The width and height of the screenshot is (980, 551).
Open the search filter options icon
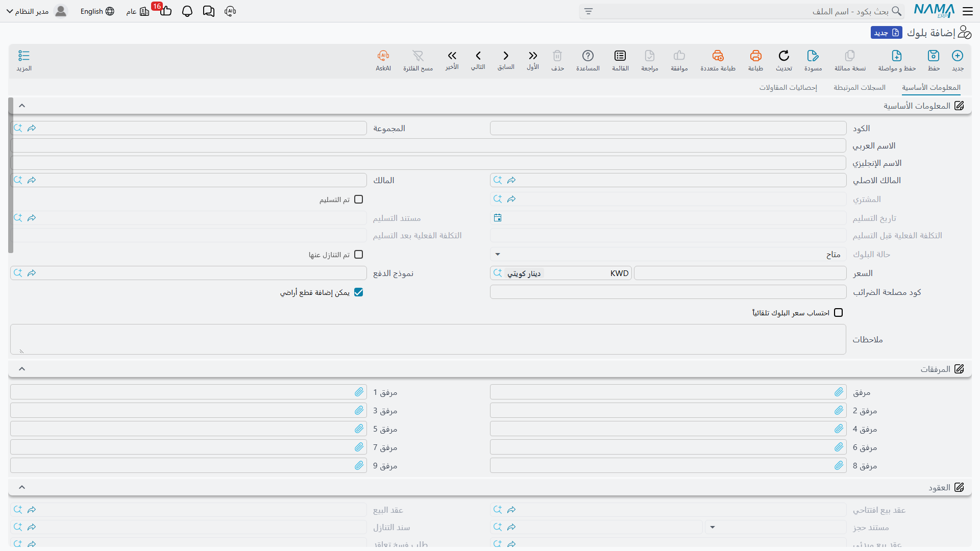pyautogui.click(x=589, y=11)
